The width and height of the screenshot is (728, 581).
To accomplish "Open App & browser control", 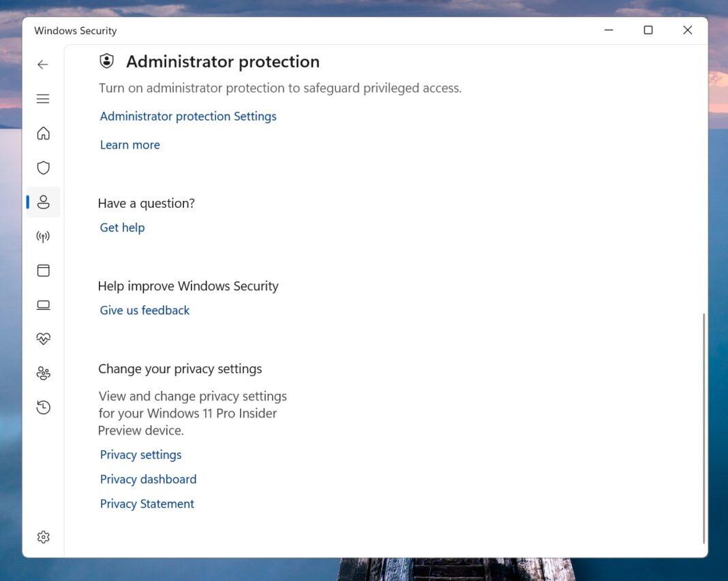I will click(x=43, y=270).
